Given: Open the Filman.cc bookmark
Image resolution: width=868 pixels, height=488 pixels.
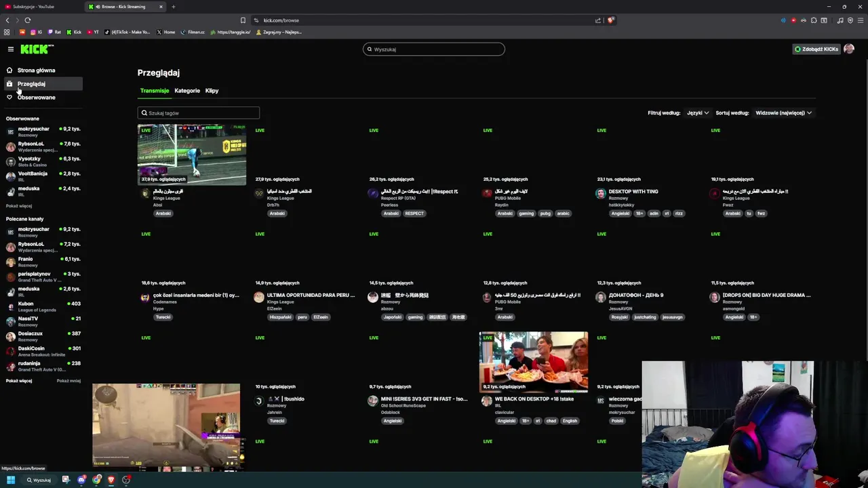Looking at the screenshot, I should (x=193, y=32).
